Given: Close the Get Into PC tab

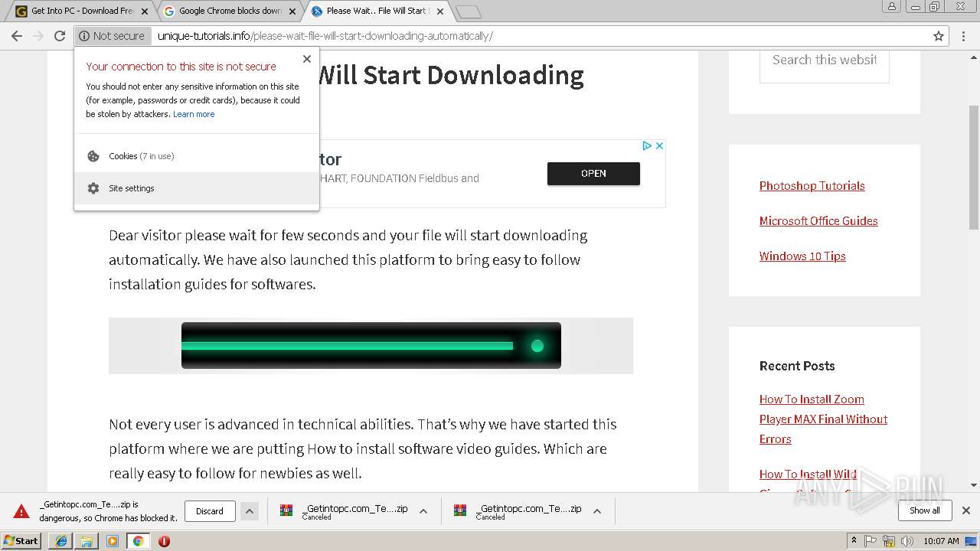Looking at the screenshot, I should coord(145,11).
